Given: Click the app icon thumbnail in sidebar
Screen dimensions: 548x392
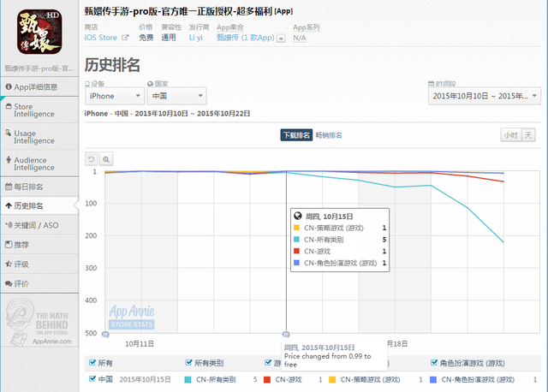Looking at the screenshot, I should [x=39, y=32].
